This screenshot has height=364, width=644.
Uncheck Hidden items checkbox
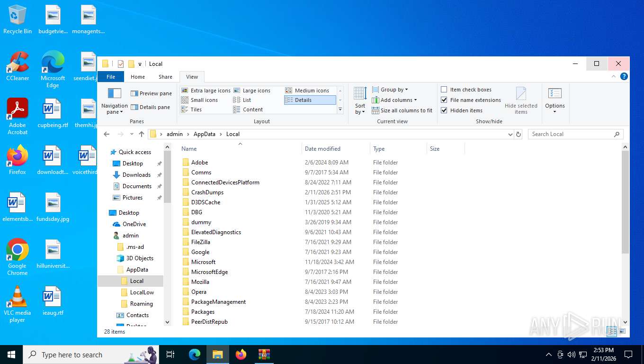pyautogui.click(x=444, y=110)
